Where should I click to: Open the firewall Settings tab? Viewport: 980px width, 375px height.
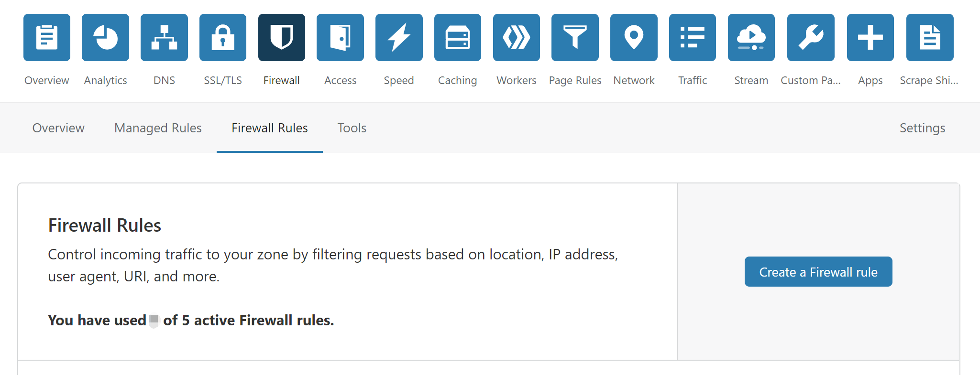922,128
